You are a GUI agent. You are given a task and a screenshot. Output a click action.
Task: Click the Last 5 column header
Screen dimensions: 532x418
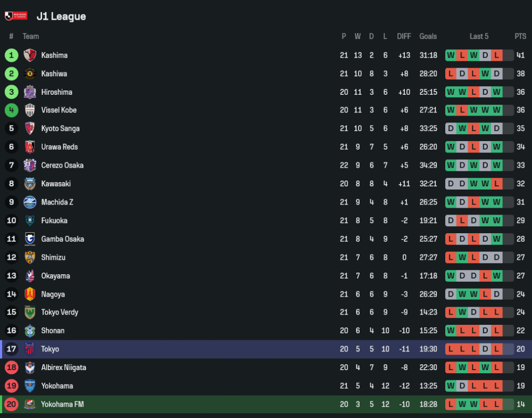(479, 36)
